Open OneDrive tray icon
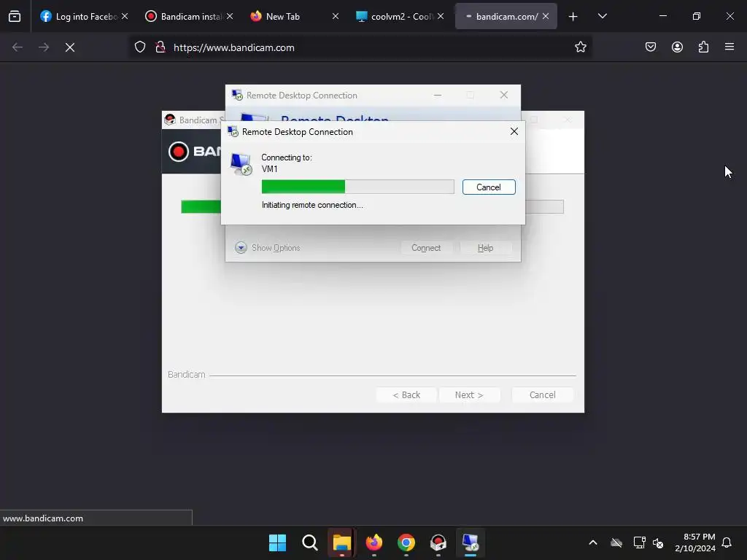The width and height of the screenshot is (747, 560). point(616,542)
